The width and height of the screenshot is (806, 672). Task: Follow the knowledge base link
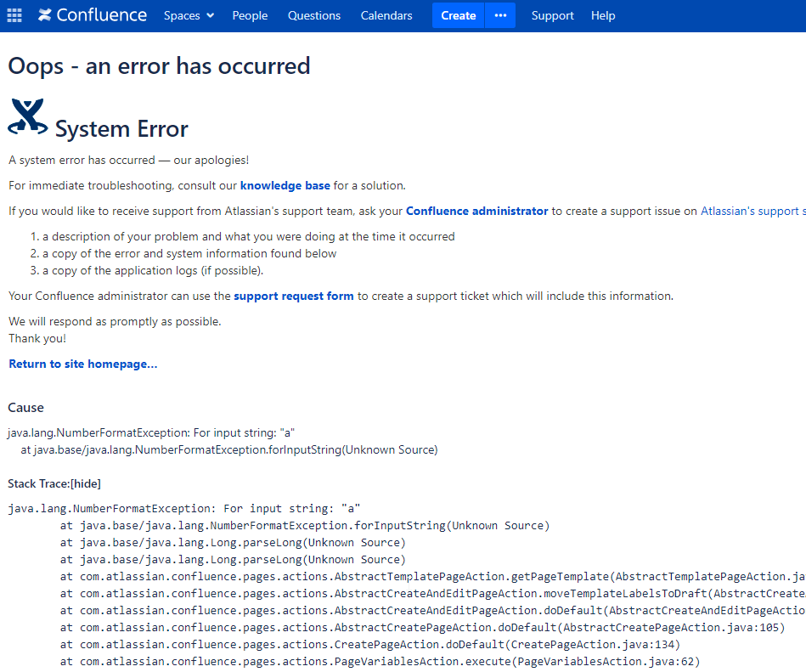[x=285, y=185]
